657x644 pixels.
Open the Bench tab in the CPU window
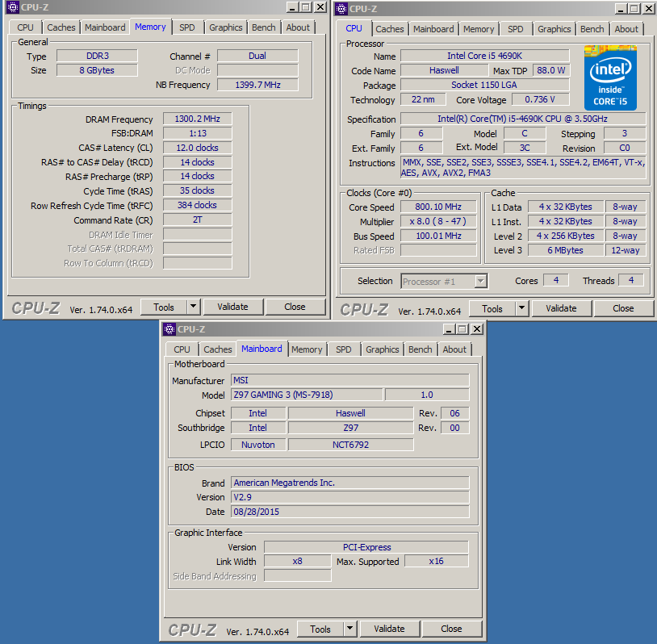coord(592,29)
